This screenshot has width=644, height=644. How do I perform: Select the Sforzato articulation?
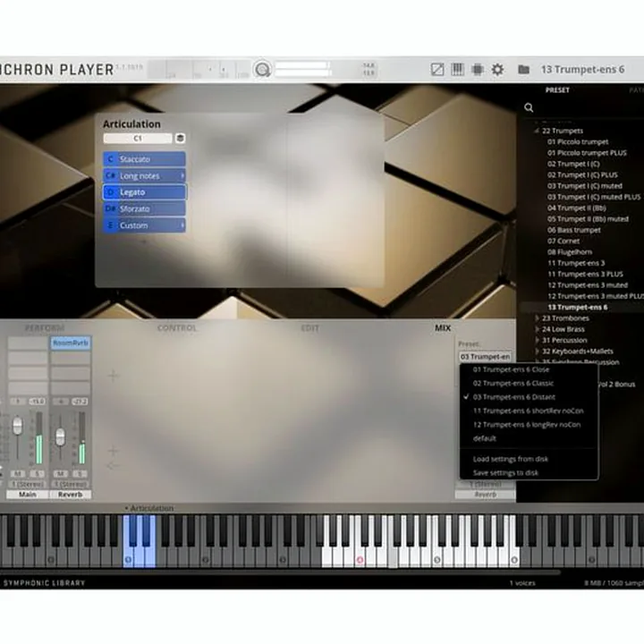144,208
